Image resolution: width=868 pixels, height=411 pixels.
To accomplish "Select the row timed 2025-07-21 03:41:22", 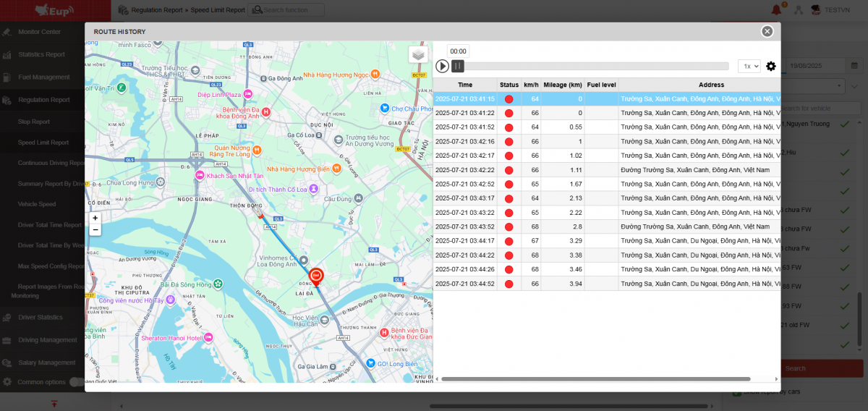I will click(x=607, y=113).
